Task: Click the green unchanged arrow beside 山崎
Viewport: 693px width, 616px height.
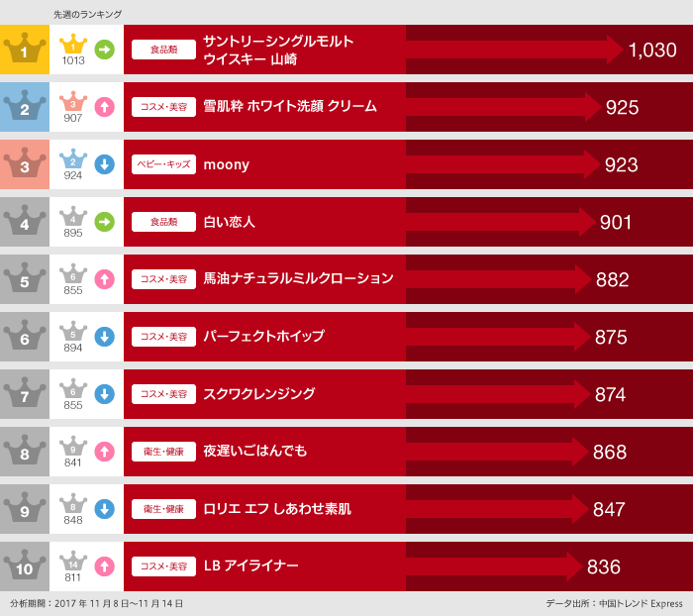Action: pyautogui.click(x=105, y=49)
